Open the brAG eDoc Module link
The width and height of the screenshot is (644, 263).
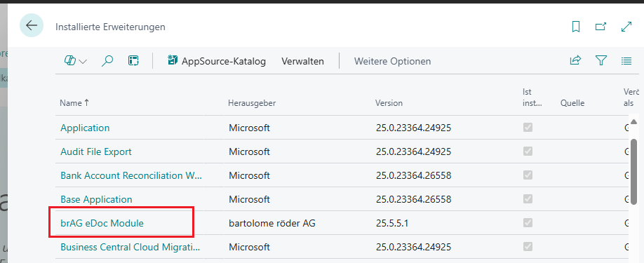click(102, 223)
